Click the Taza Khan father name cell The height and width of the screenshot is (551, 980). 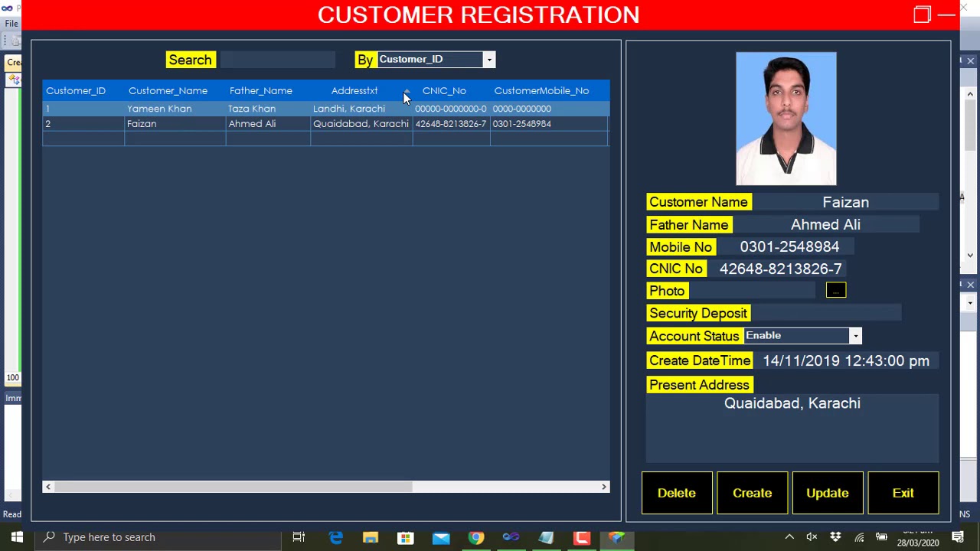click(x=268, y=109)
